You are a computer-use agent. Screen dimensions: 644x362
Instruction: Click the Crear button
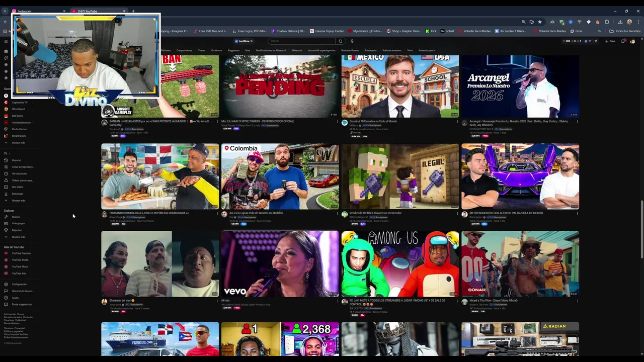(x=610, y=41)
